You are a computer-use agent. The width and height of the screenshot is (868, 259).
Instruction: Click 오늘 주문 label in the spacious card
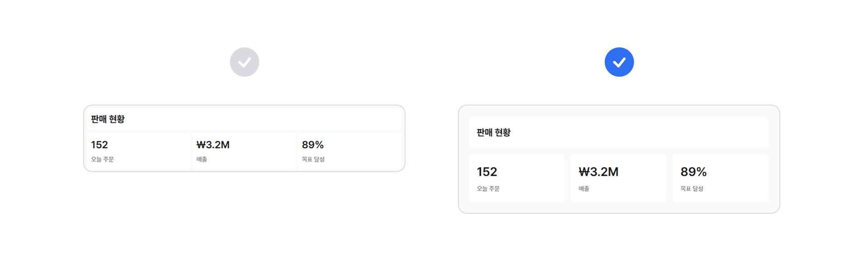[488, 189]
